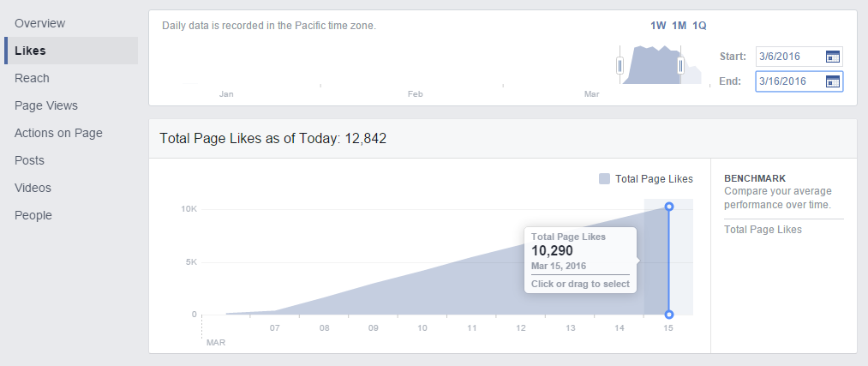Select the bottom data point circle on Mar 15
868x366 pixels.
tap(668, 315)
